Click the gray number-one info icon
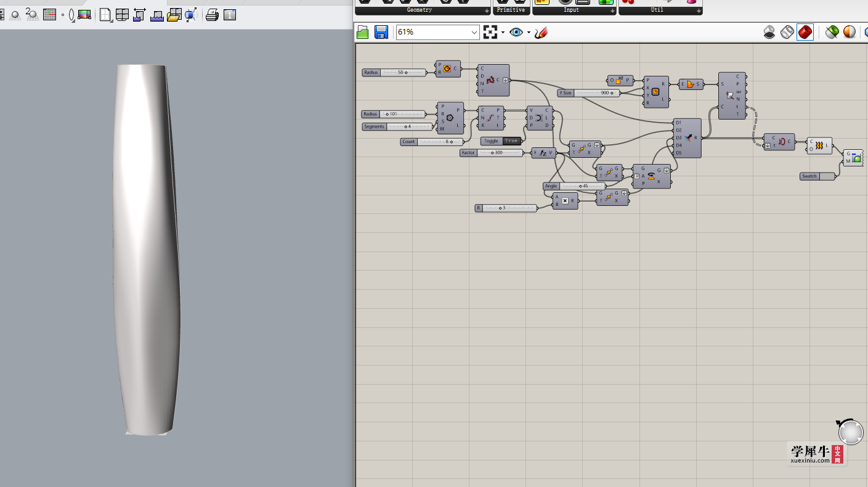868x487 pixels. pyautogui.click(x=230, y=15)
